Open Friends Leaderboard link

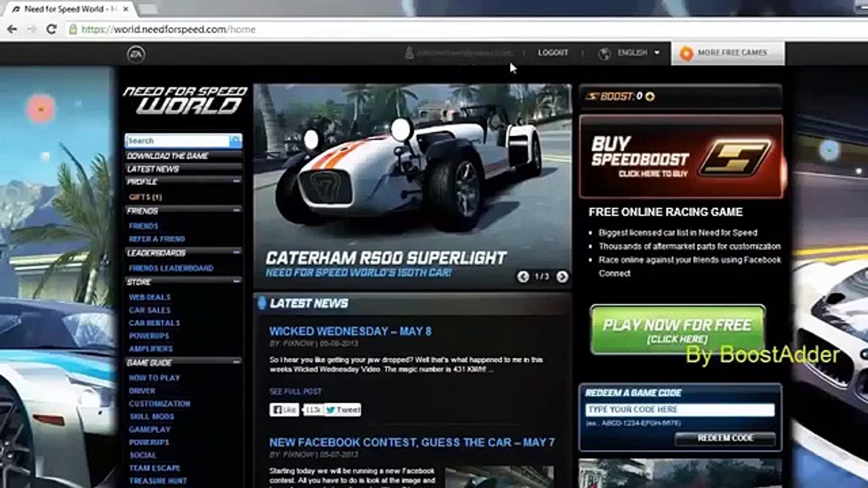pos(171,268)
